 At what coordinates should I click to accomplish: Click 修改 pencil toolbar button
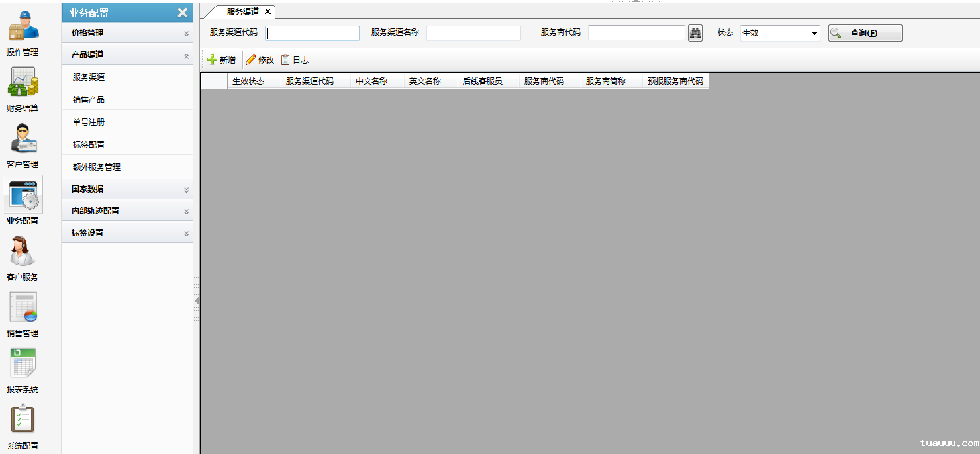click(x=260, y=60)
